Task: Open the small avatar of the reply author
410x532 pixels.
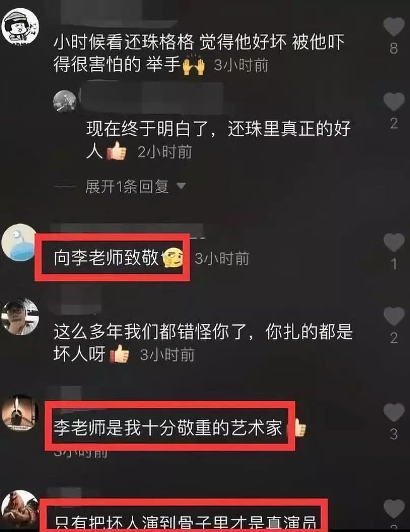Action: point(64,102)
